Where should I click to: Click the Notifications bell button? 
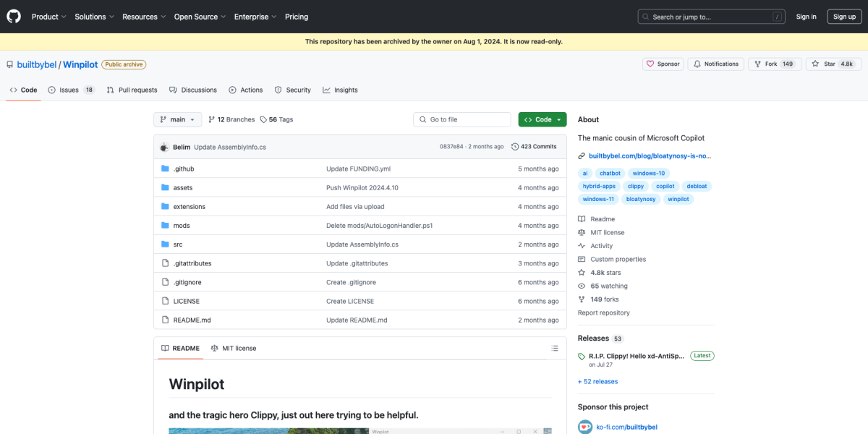point(715,64)
